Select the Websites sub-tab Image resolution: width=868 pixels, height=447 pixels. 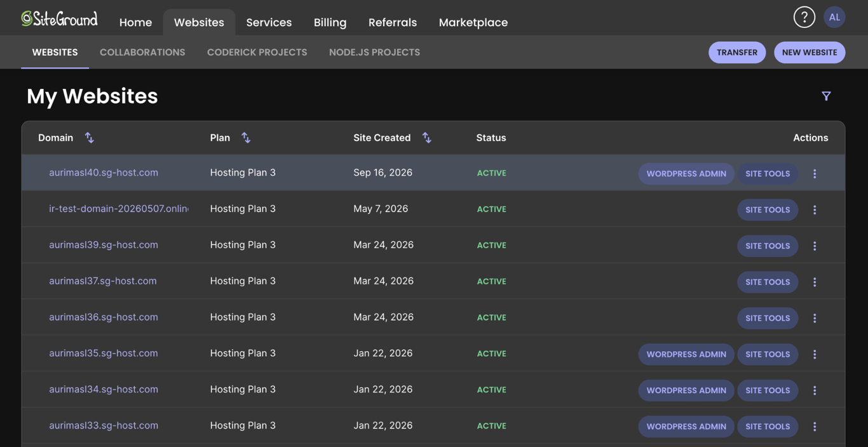[55, 52]
